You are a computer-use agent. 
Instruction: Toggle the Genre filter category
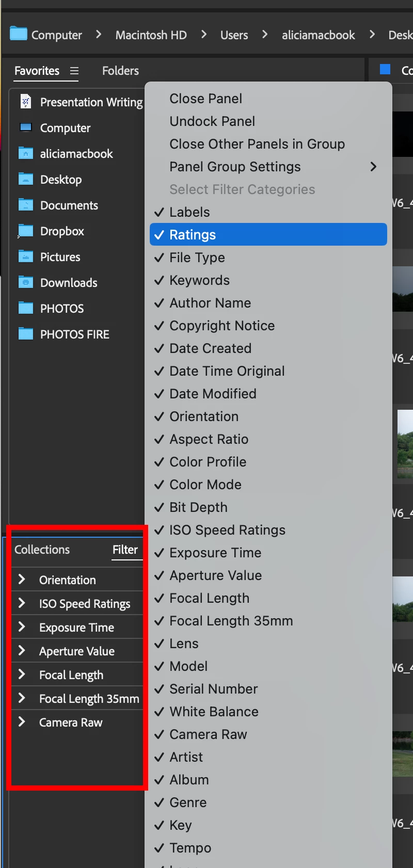click(x=268, y=802)
